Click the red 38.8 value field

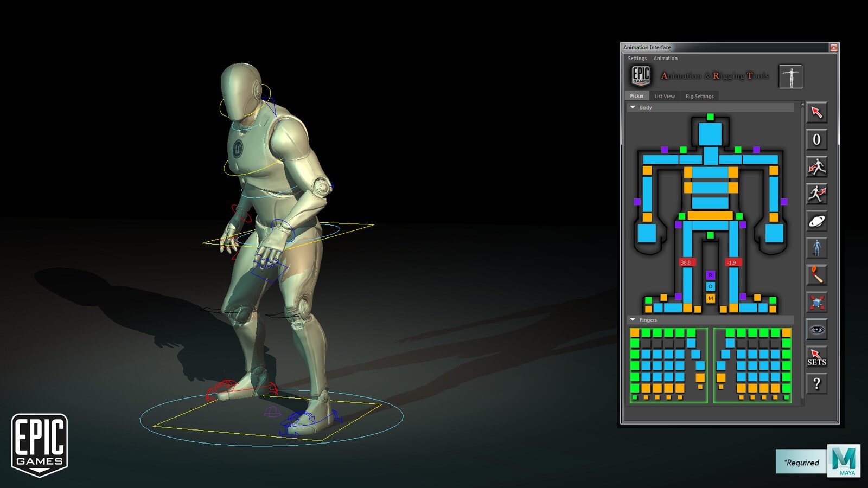[686, 262]
